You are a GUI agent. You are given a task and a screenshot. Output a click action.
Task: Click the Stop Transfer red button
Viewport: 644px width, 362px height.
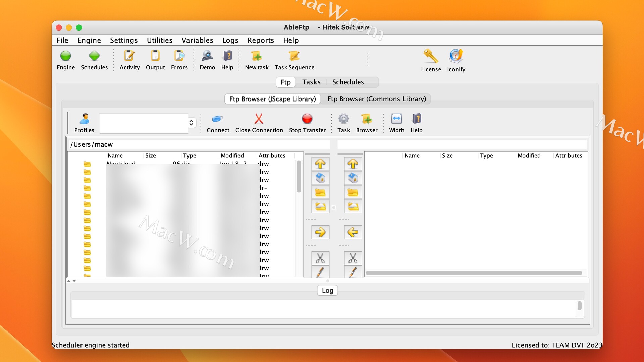tap(307, 119)
